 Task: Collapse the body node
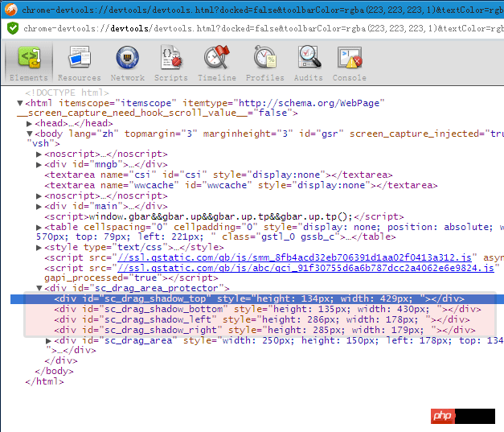[x=30, y=134]
